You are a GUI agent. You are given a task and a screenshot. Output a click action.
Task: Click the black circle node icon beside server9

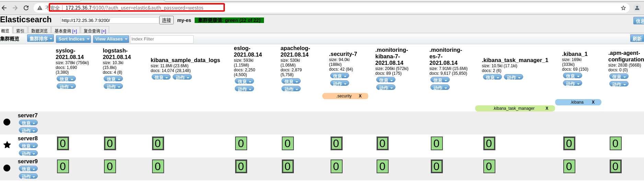7,168
